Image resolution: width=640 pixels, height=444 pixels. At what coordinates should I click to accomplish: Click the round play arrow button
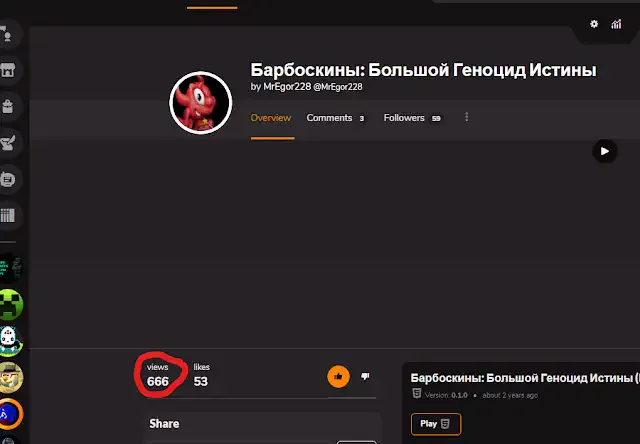(604, 151)
